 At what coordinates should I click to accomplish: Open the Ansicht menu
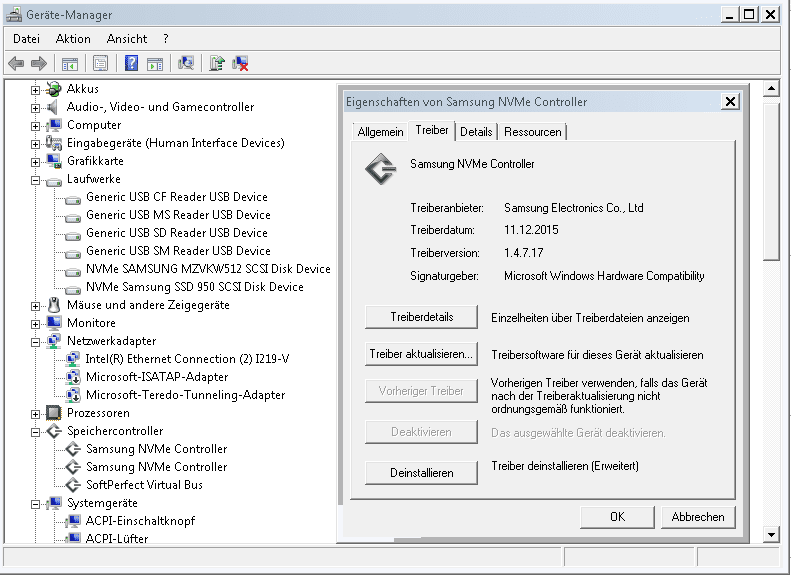tap(127, 39)
